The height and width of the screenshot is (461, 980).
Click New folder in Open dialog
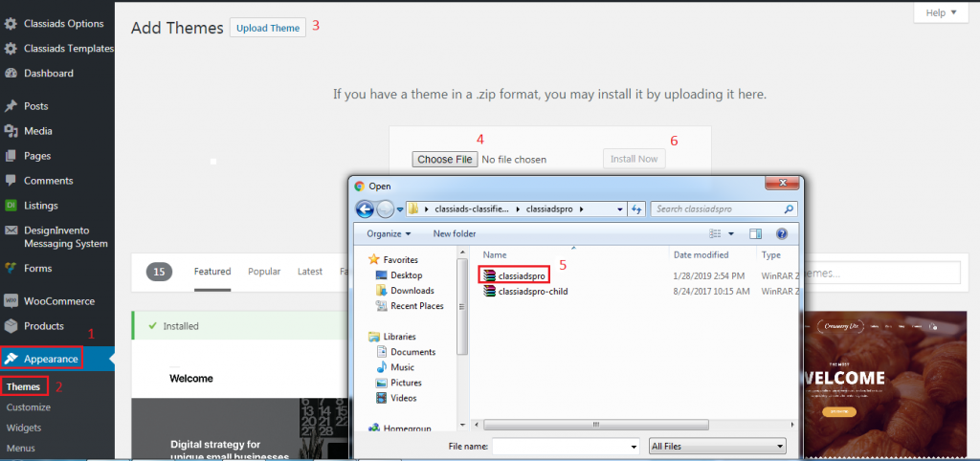pos(455,233)
